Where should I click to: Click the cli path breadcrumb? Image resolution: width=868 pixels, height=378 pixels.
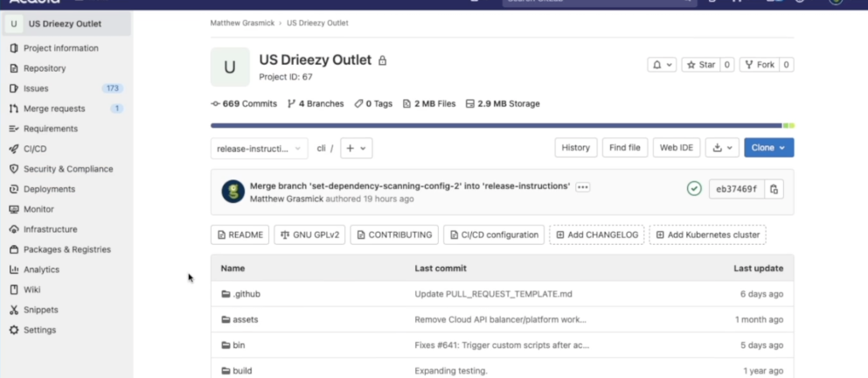(x=321, y=149)
